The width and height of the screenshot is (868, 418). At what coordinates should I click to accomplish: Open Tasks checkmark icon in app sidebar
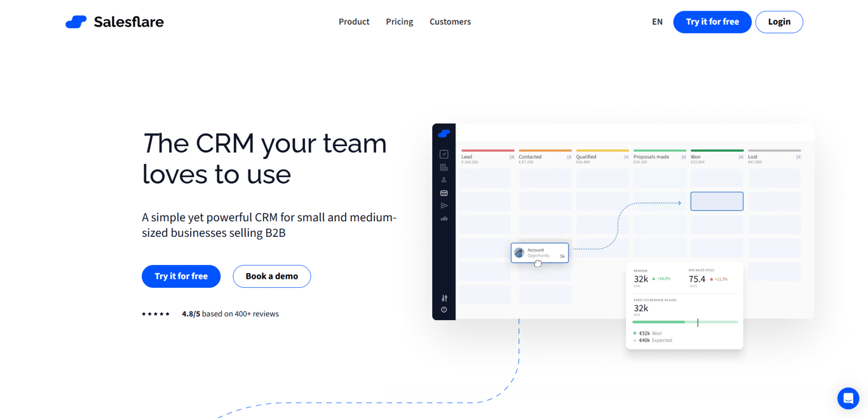tap(444, 154)
